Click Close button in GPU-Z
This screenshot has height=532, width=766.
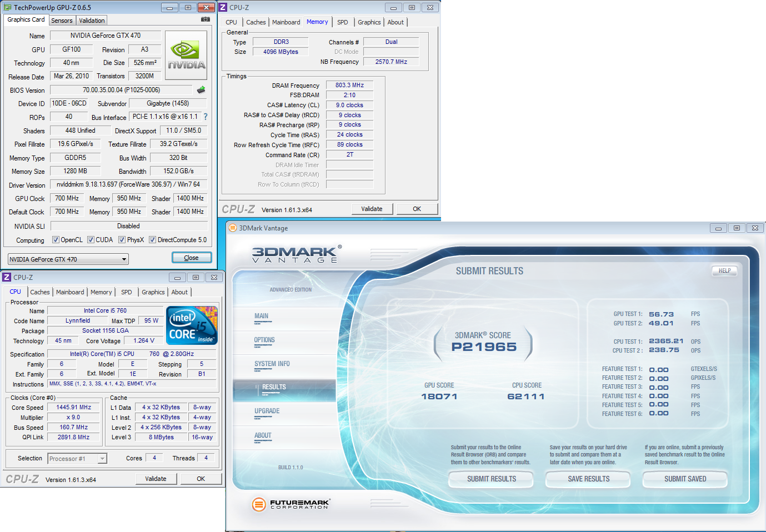click(x=192, y=258)
